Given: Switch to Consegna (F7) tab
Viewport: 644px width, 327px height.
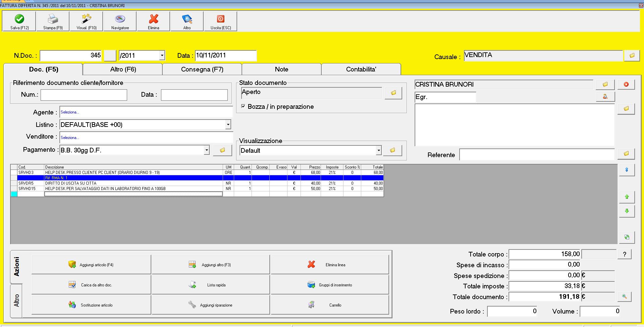Looking at the screenshot, I should pyautogui.click(x=202, y=69).
